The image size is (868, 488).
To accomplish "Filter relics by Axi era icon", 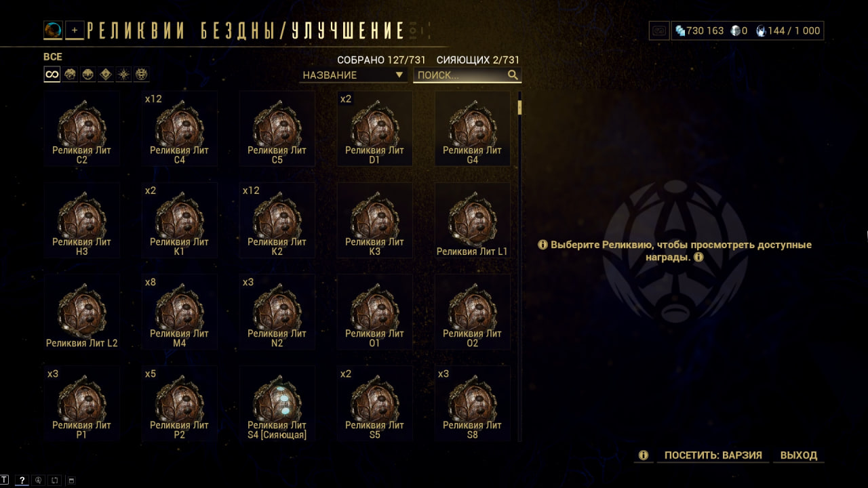I will point(123,75).
